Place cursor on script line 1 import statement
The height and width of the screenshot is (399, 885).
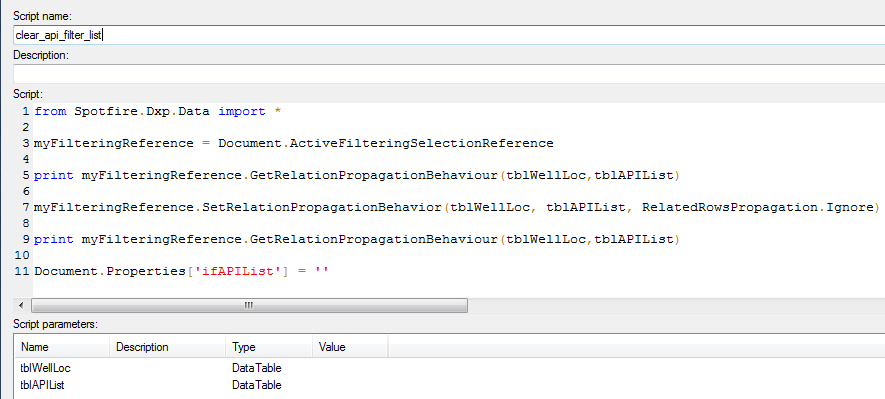click(158, 112)
